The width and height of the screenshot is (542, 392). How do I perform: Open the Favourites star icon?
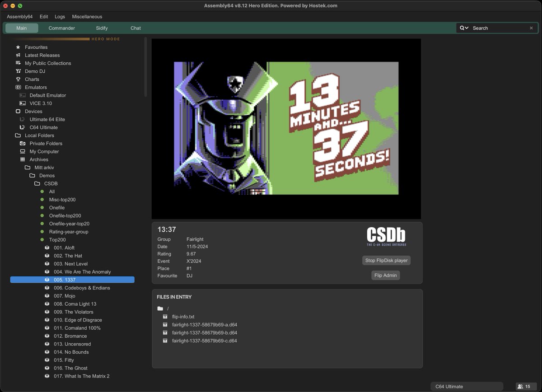click(17, 47)
